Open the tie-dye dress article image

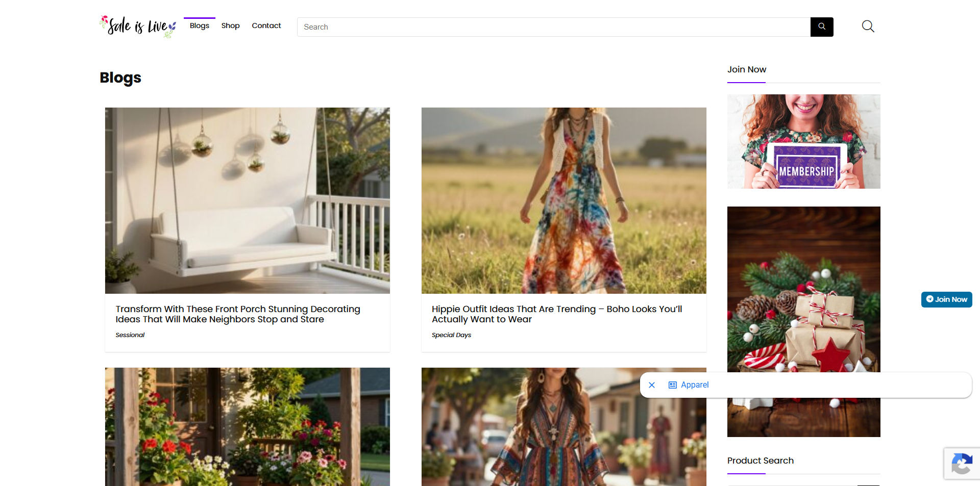[x=564, y=200]
